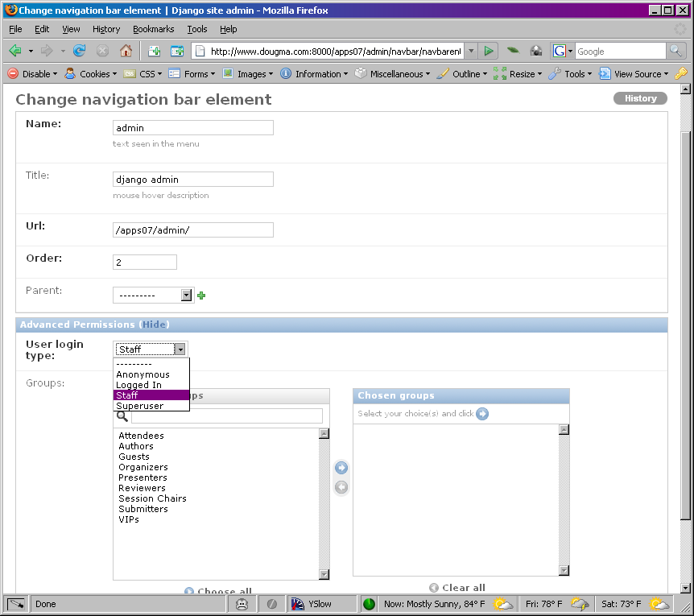Screen dimensions: 694x616
Task: Open the Bookmarks menu
Action: click(153, 29)
